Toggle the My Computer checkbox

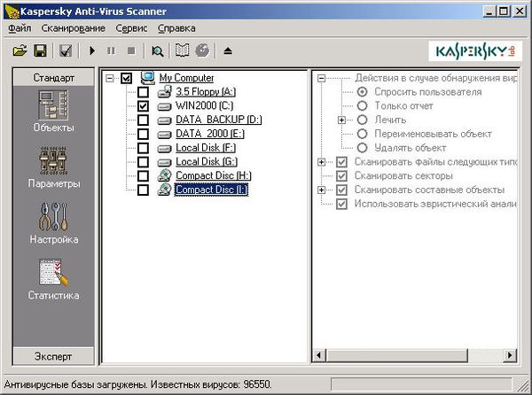126,79
